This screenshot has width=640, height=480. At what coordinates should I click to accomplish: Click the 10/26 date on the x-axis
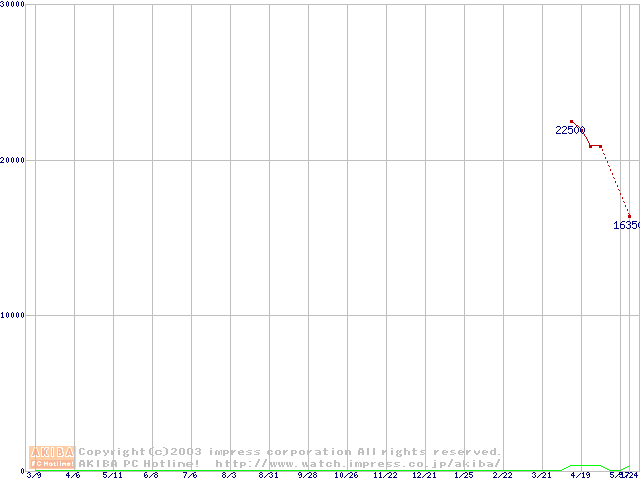pos(346,476)
